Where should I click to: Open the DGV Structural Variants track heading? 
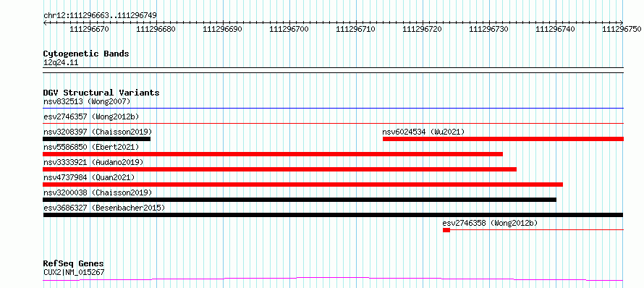101,93
